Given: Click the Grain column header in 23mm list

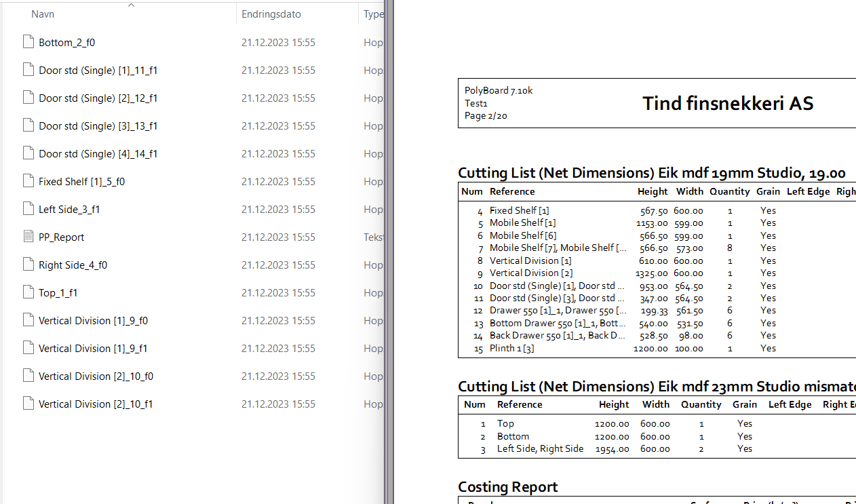Looking at the screenshot, I should (745, 405).
